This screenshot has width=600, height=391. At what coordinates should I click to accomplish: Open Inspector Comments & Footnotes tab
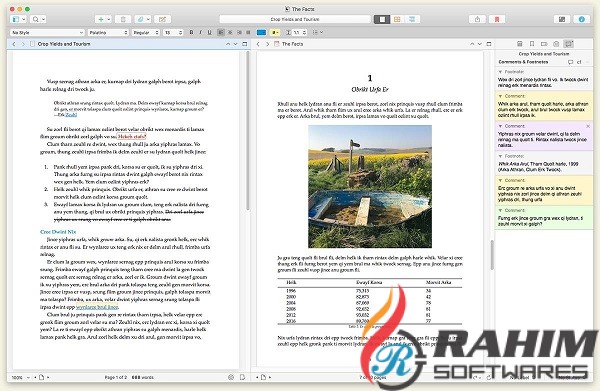569,44
